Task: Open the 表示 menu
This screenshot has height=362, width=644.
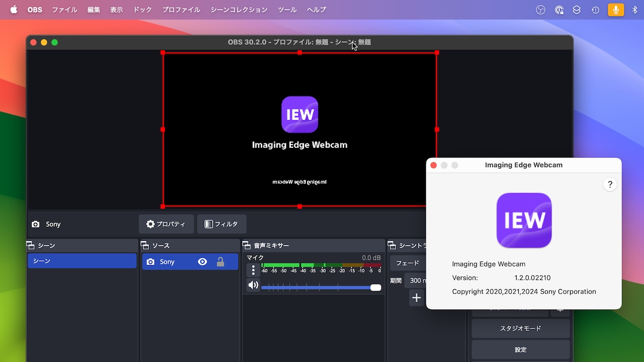Action: (x=117, y=10)
